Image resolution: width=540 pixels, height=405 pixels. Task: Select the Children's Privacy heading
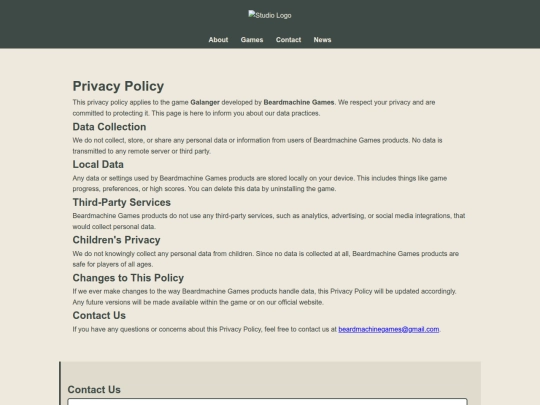click(116, 240)
